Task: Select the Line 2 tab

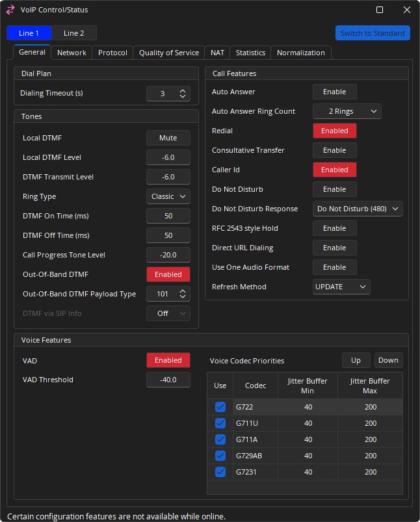Action: (x=73, y=33)
